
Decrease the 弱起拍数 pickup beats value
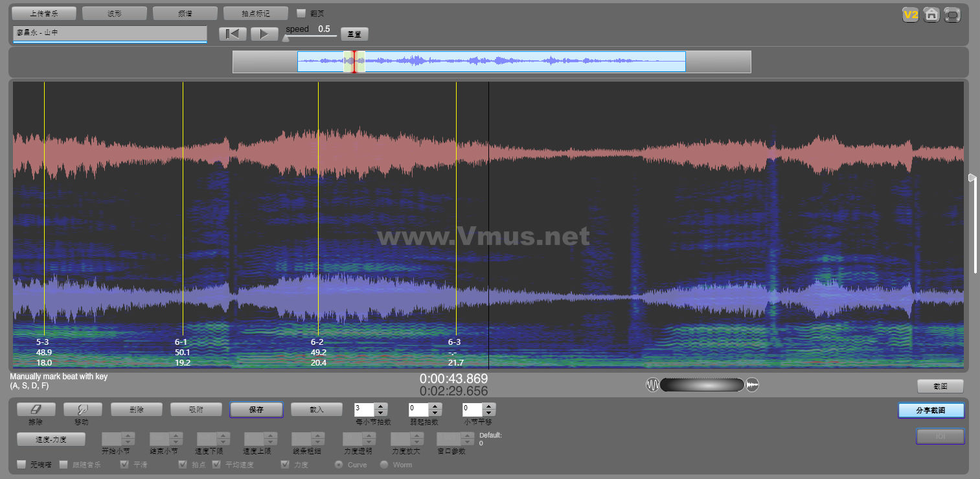click(435, 413)
